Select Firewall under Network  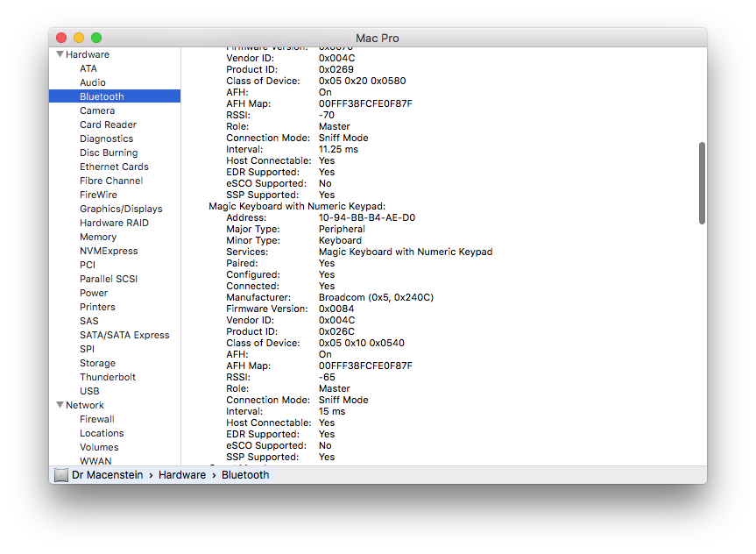pos(97,419)
